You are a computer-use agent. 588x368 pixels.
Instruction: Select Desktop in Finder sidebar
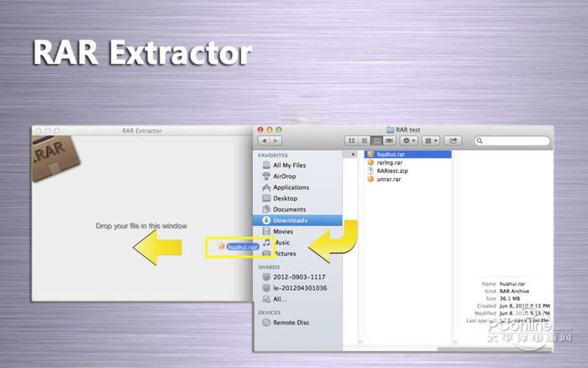285,198
